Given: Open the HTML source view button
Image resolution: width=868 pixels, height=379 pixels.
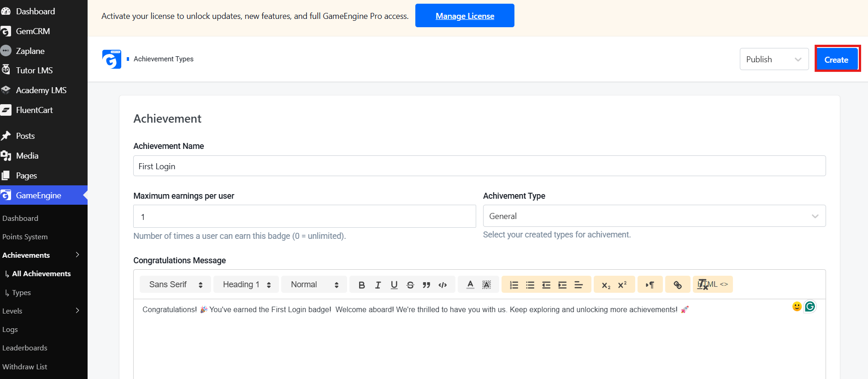Looking at the screenshot, I should (713, 284).
